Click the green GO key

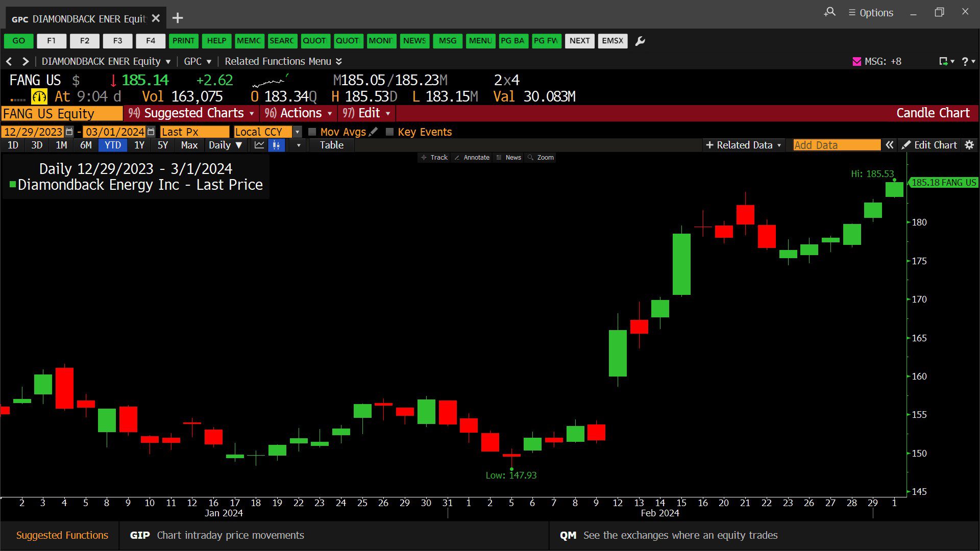19,41
